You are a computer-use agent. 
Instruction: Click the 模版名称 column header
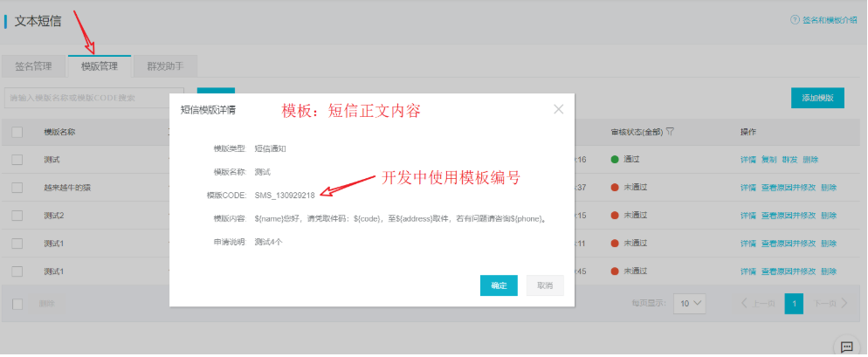59,132
